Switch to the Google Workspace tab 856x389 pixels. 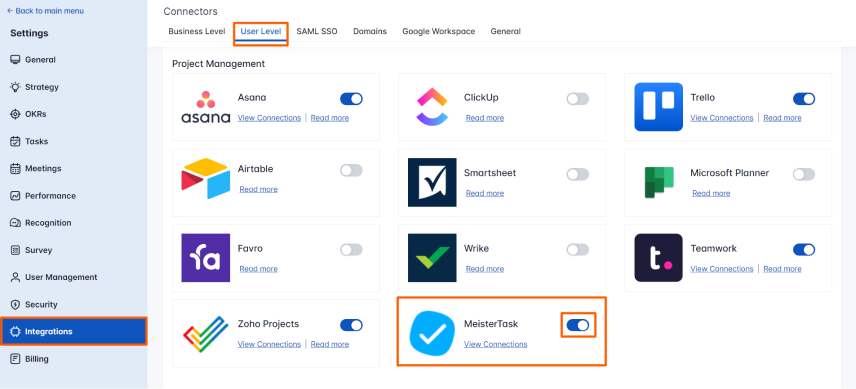tap(438, 32)
